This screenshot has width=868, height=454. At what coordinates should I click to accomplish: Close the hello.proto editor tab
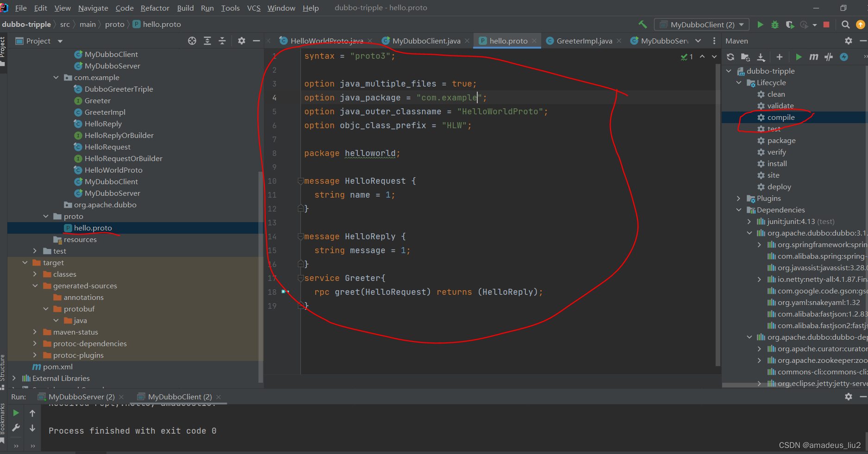tap(534, 41)
